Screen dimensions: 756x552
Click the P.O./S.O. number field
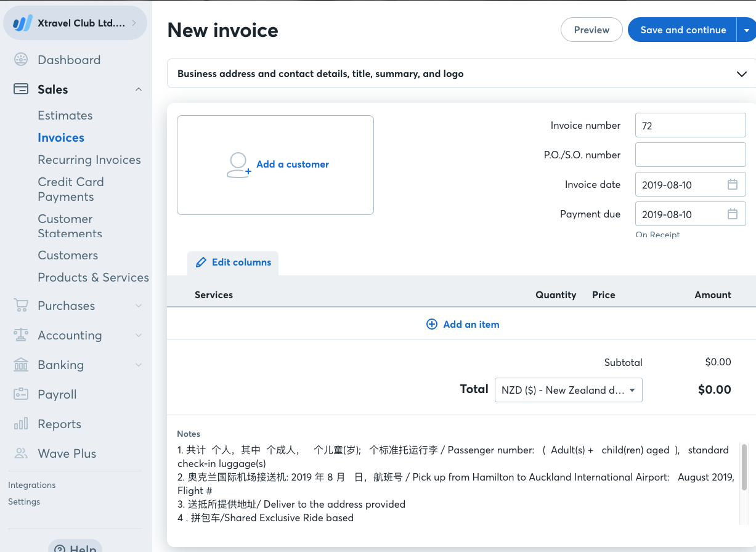691,155
